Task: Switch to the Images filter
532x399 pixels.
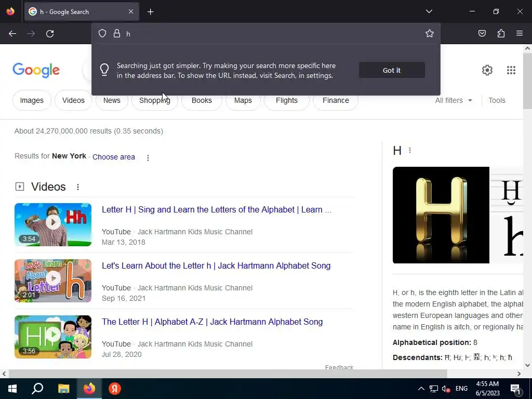Action: point(32,100)
